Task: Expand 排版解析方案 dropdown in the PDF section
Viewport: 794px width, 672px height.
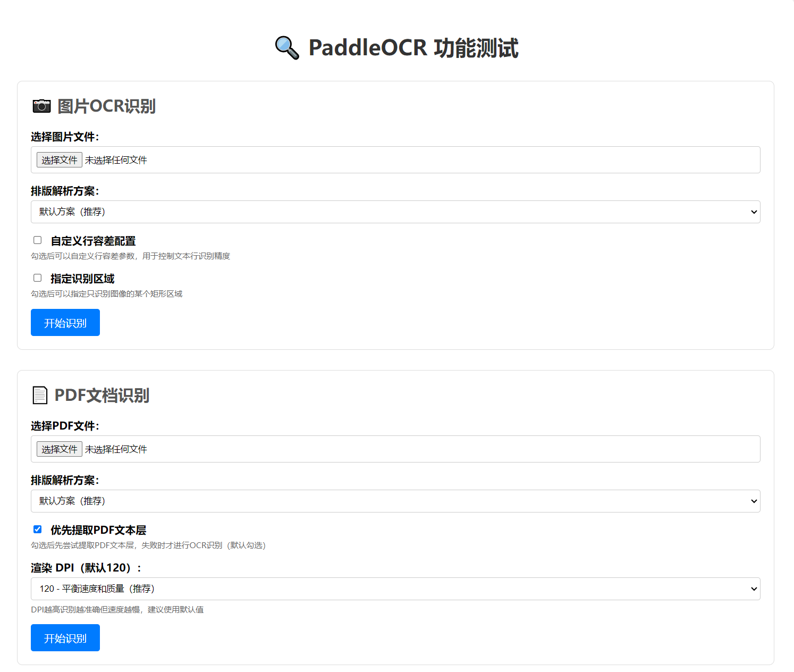Action: (x=395, y=501)
